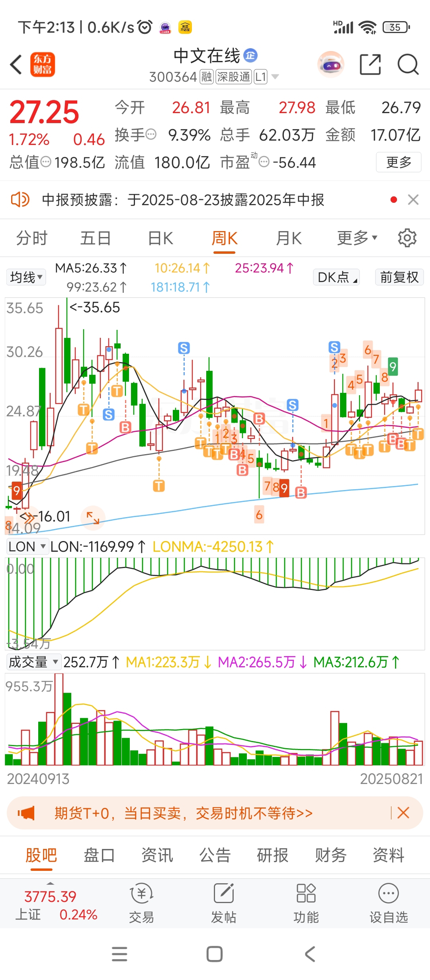Open the 资讯 tab
The width and height of the screenshot is (430, 980).
tap(157, 855)
